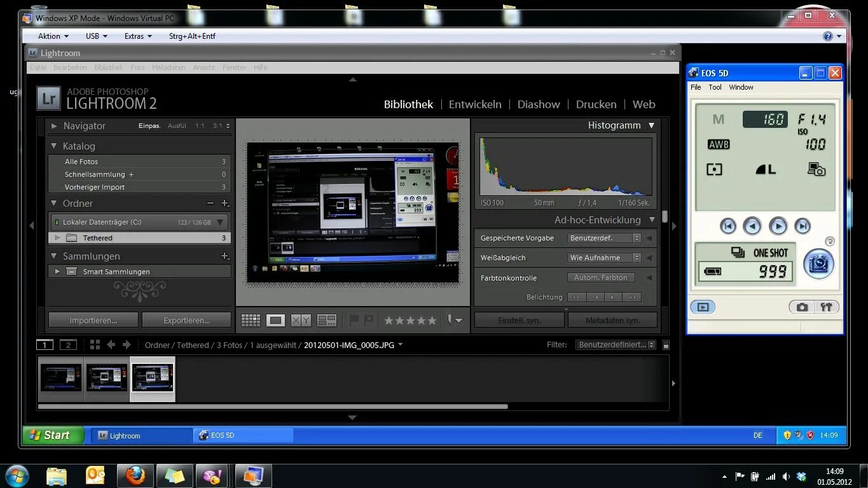Image resolution: width=868 pixels, height=488 pixels.
Task: Rate the photo with the fifth star
Action: click(432, 321)
